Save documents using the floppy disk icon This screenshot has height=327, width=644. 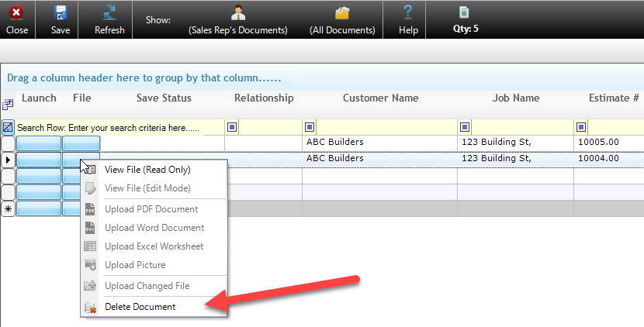[x=61, y=12]
